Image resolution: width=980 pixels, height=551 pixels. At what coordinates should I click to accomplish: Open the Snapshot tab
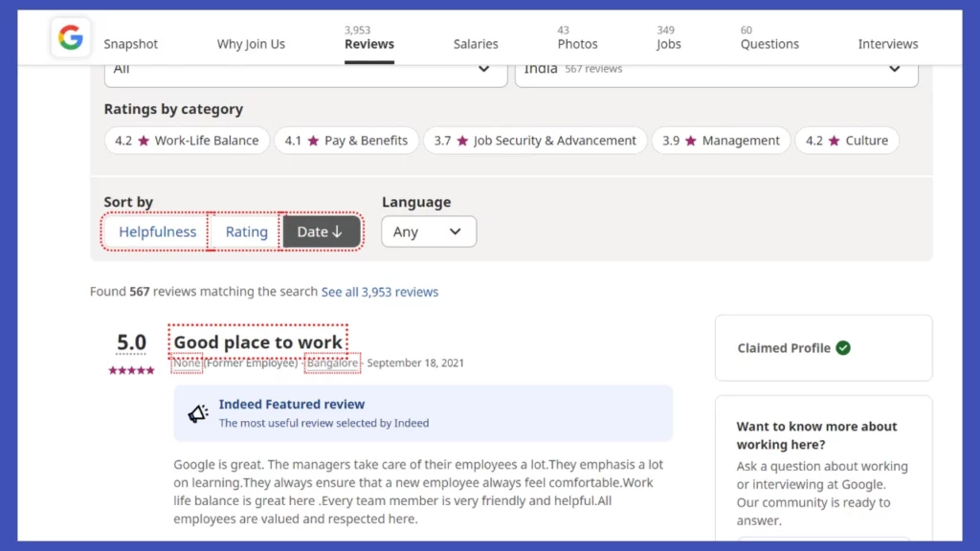click(130, 44)
